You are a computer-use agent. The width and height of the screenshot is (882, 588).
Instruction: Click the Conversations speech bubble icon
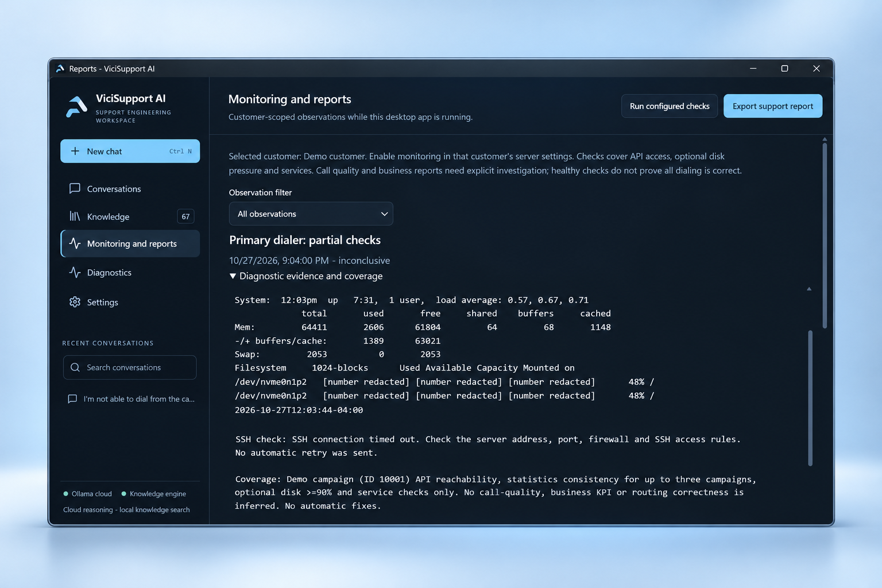(x=75, y=188)
